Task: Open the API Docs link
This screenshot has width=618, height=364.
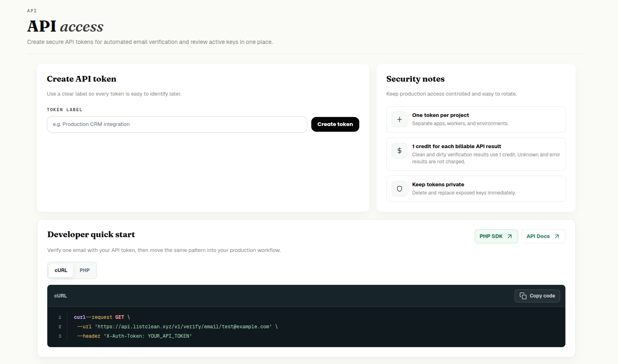Action: (543, 236)
